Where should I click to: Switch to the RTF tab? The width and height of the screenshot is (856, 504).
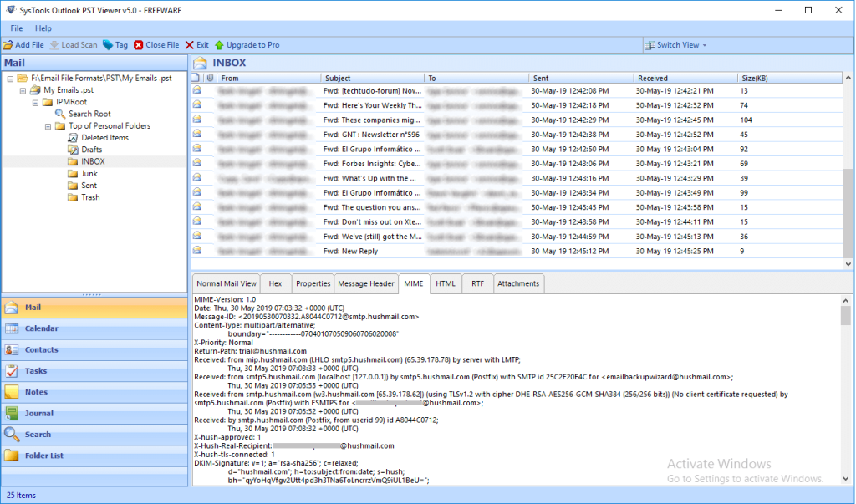click(477, 284)
